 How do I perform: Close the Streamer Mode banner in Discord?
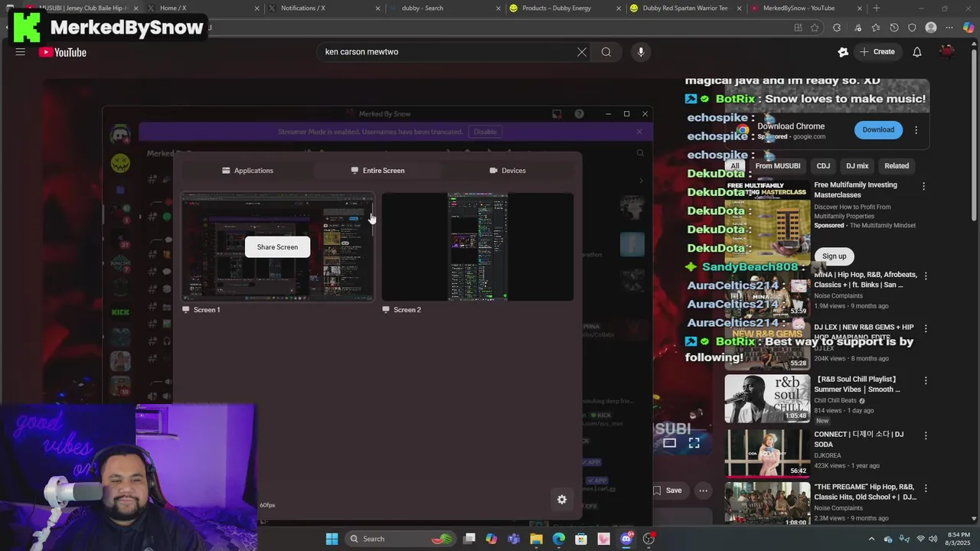(639, 132)
